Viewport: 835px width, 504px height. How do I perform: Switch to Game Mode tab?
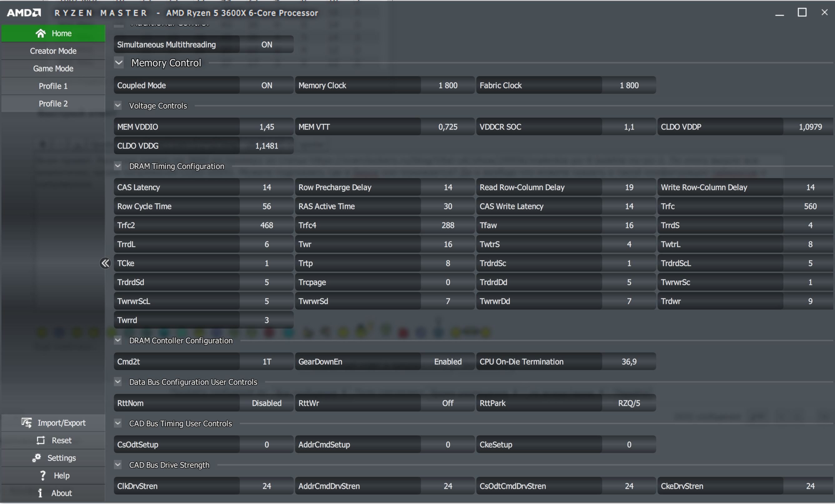(x=53, y=68)
